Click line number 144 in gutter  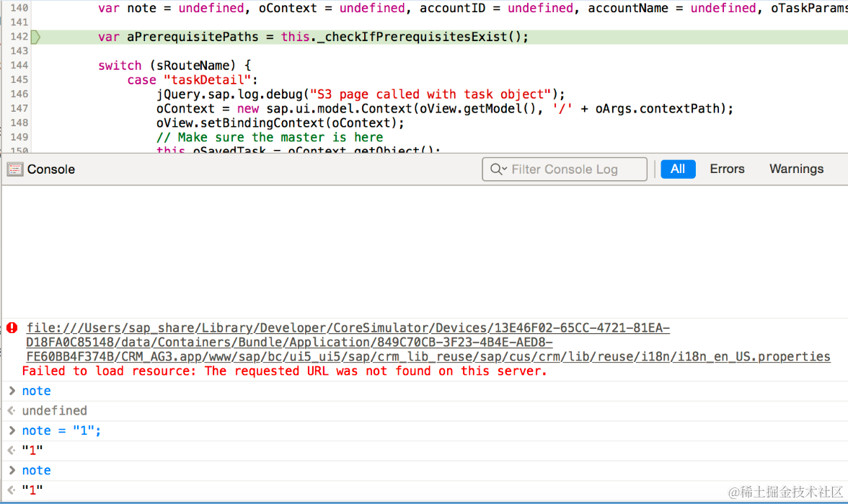(19, 66)
